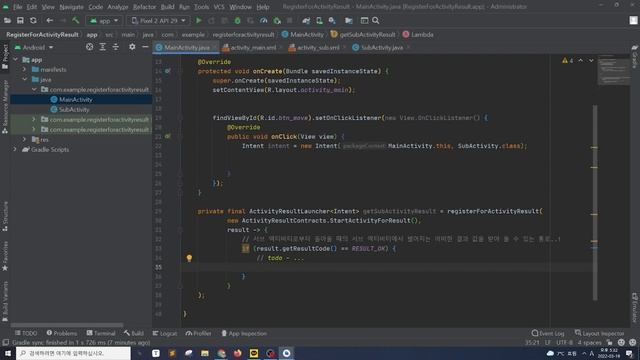Viewport: 640px width, 360px height.
Task: Open the Terminal tool window
Action: [x=101, y=333]
